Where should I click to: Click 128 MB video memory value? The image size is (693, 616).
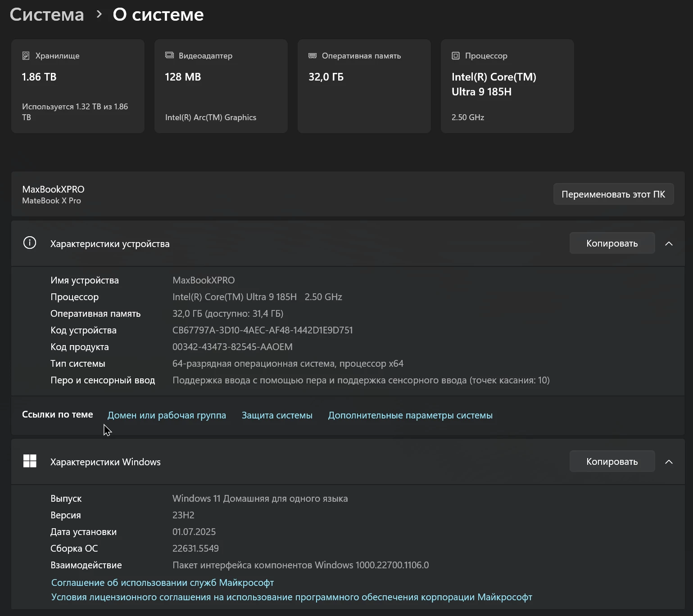[183, 77]
